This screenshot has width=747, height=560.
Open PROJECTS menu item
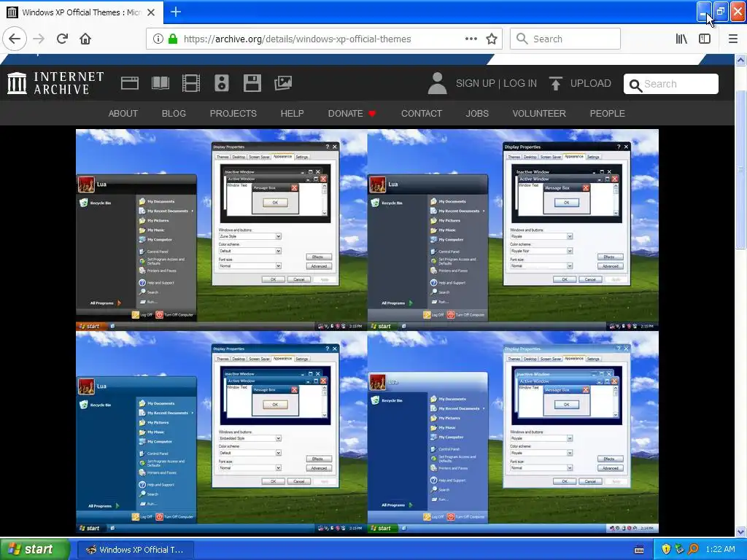[233, 113]
